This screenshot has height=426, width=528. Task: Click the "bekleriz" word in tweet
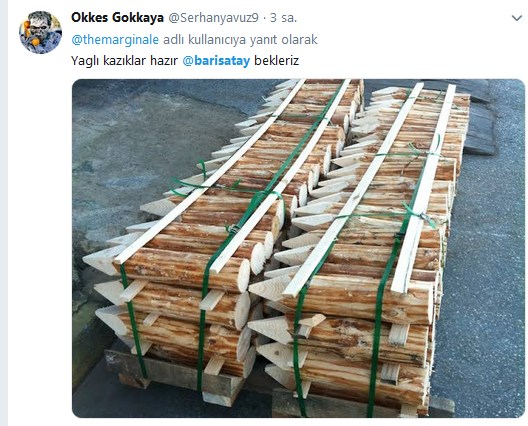(276, 61)
